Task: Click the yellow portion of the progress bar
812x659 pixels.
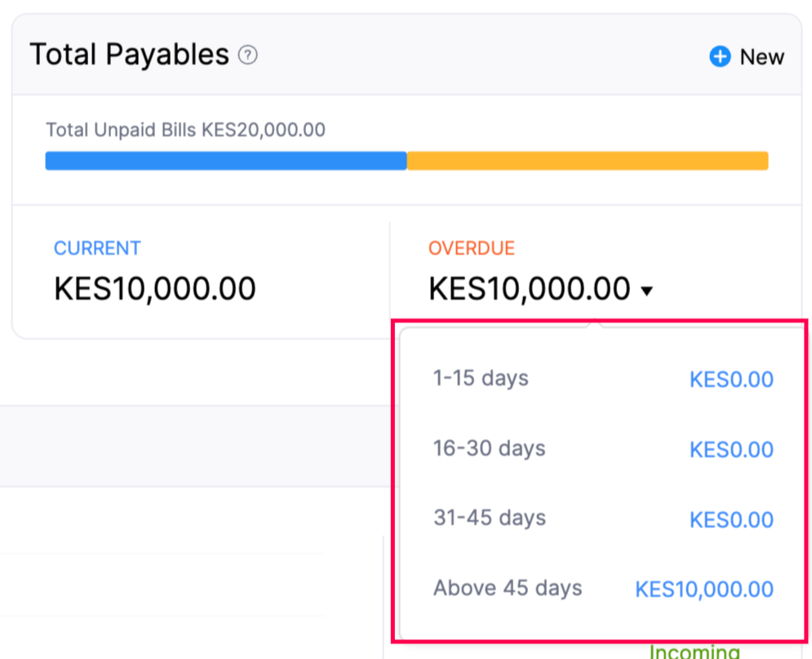Action: coord(588,160)
